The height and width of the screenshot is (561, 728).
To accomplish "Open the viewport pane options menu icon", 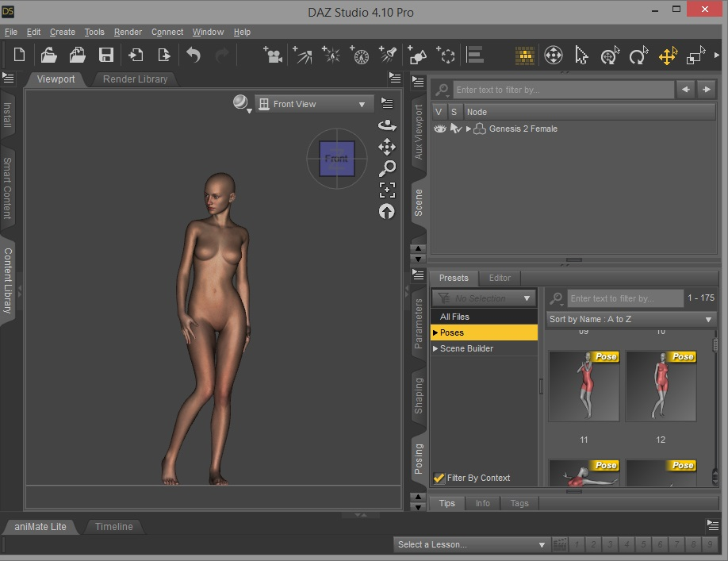I will [395, 78].
